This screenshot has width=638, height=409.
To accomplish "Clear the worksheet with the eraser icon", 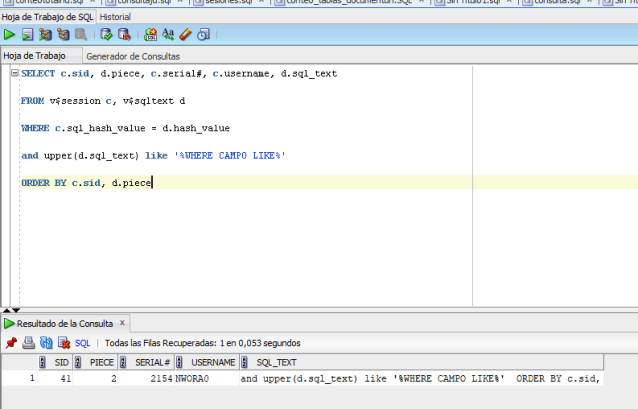I will pos(185,34).
